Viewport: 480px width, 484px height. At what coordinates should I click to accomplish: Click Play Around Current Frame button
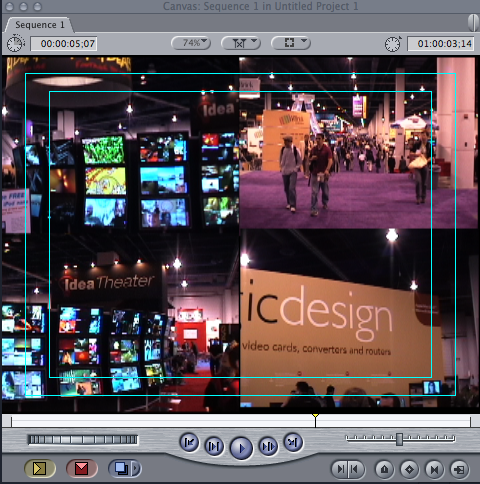(268, 446)
